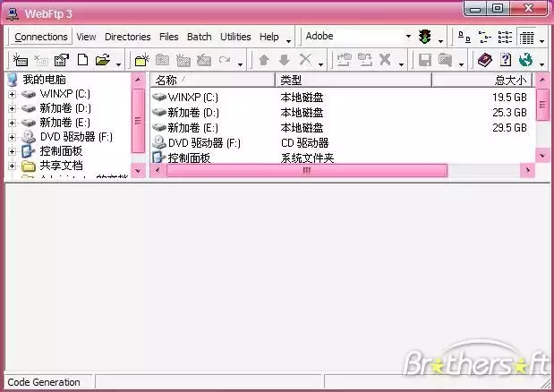Viewport: 554px width, 392px height.
Task: Expand the 新加卷 (D:) tree node
Action: [12, 108]
